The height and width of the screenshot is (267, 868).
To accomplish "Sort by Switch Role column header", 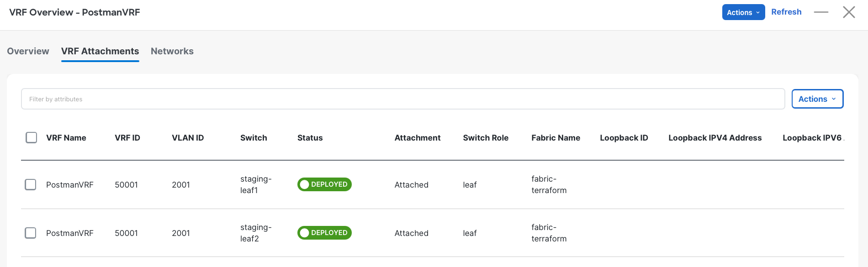I will coord(486,138).
